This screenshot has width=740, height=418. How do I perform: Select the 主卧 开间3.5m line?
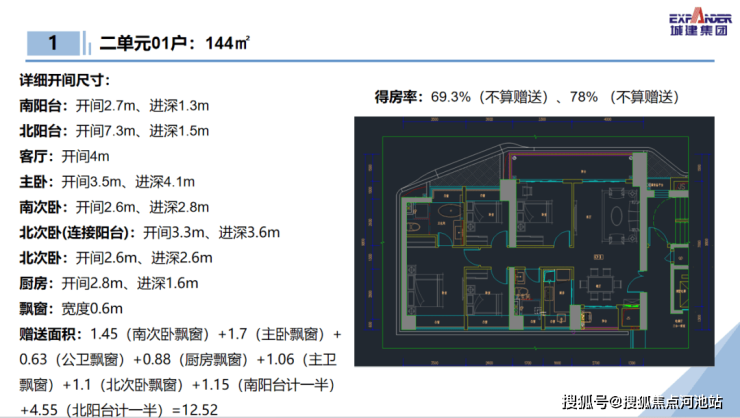click(x=107, y=182)
